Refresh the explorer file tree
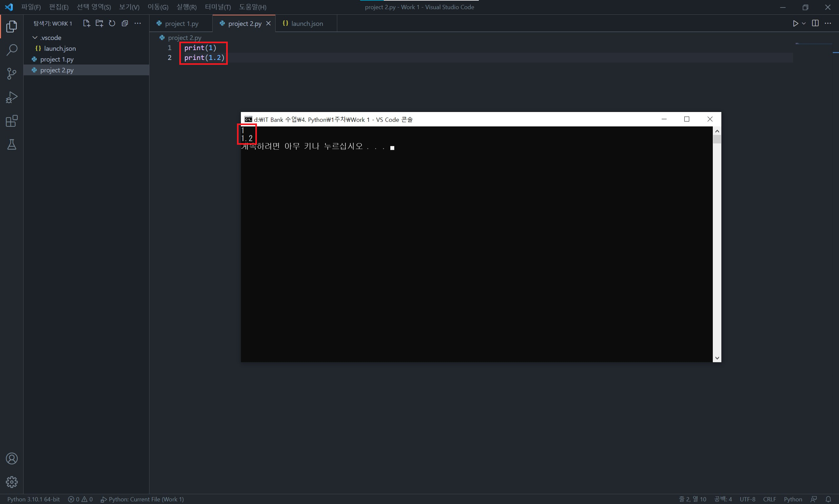Image resolution: width=839 pixels, height=504 pixels. 112,23
